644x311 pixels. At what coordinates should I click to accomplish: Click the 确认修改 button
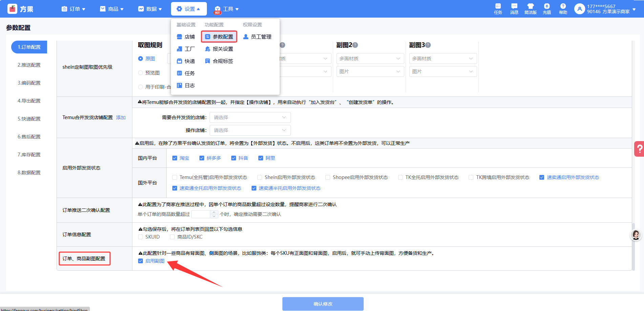tap(323, 304)
